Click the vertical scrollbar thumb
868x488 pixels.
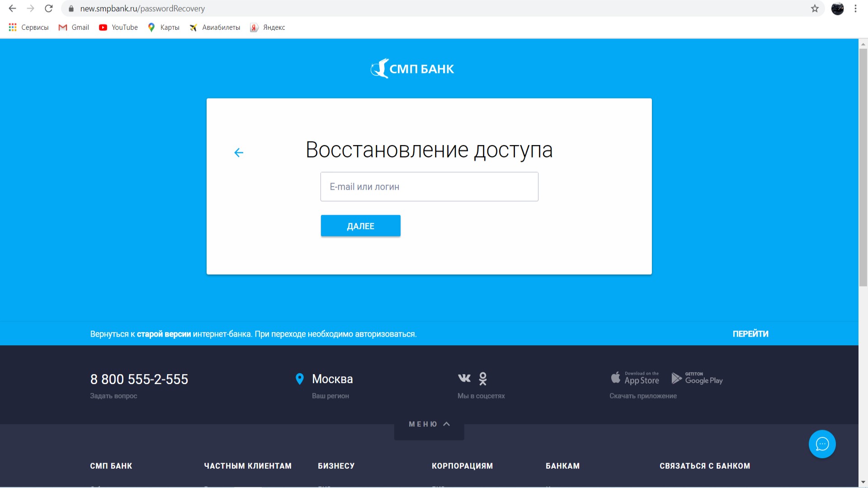tap(863, 167)
